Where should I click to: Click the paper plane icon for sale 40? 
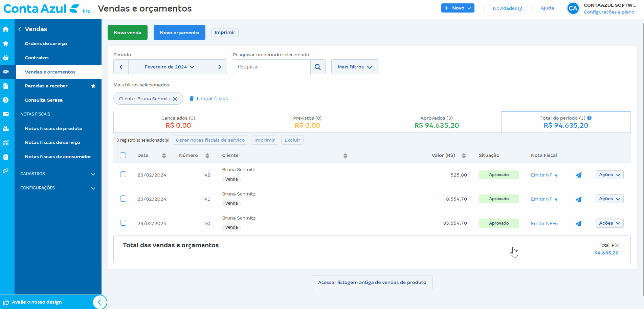tap(579, 224)
